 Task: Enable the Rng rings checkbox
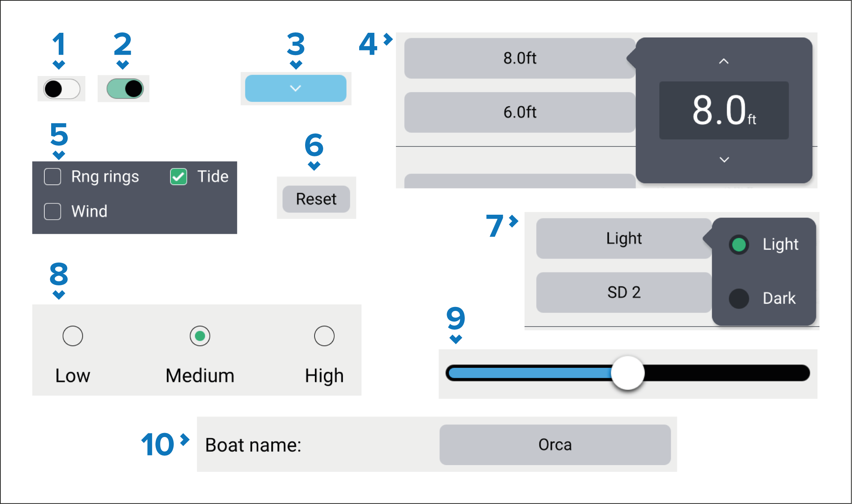tap(53, 177)
